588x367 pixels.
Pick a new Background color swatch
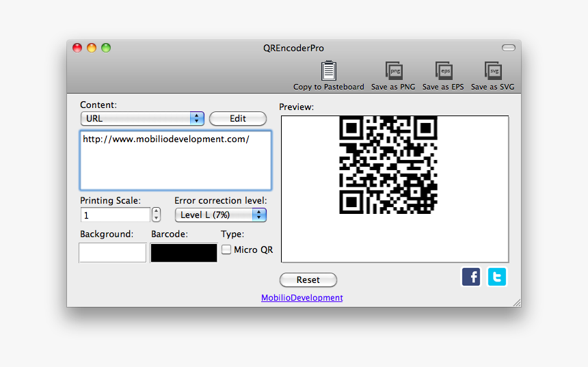pos(113,253)
